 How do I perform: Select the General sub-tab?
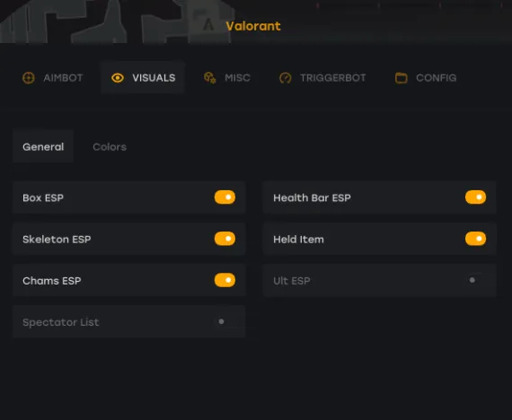[x=43, y=147]
